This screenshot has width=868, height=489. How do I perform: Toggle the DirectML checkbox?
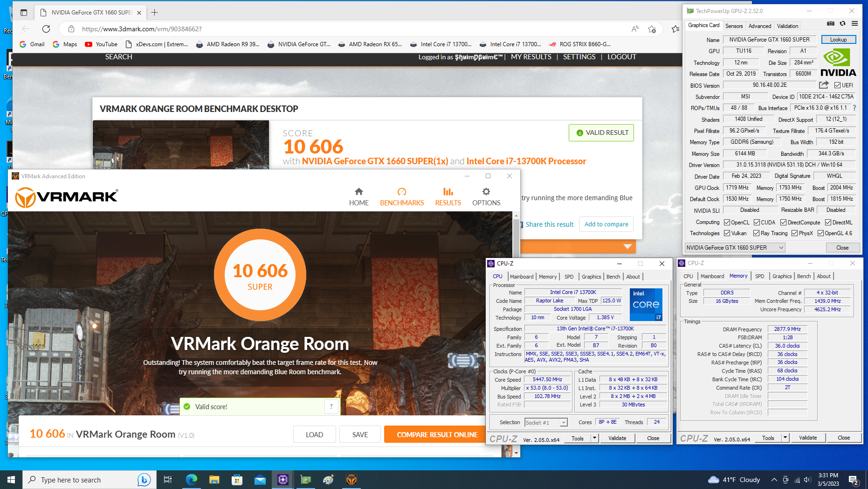(828, 223)
